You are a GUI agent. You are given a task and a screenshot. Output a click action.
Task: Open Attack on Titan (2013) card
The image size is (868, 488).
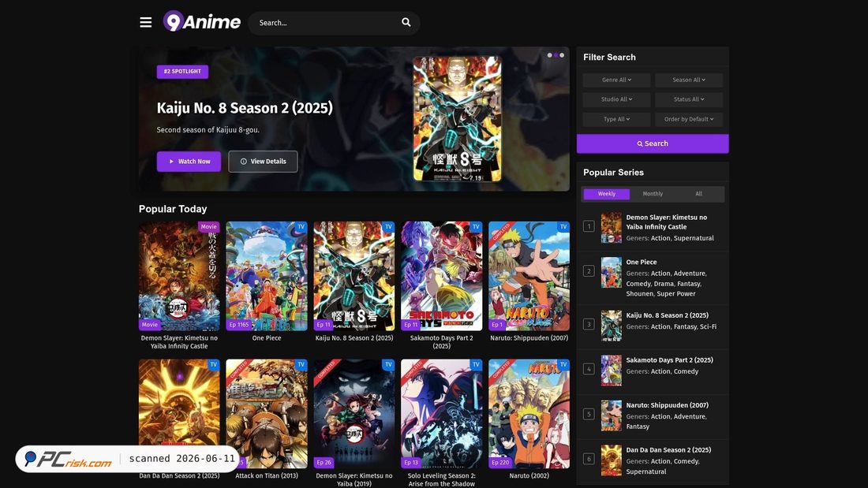click(266, 414)
